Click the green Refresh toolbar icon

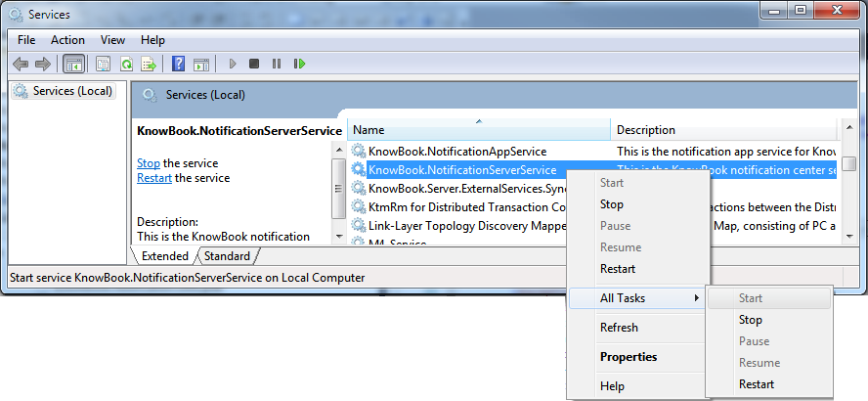coord(126,65)
